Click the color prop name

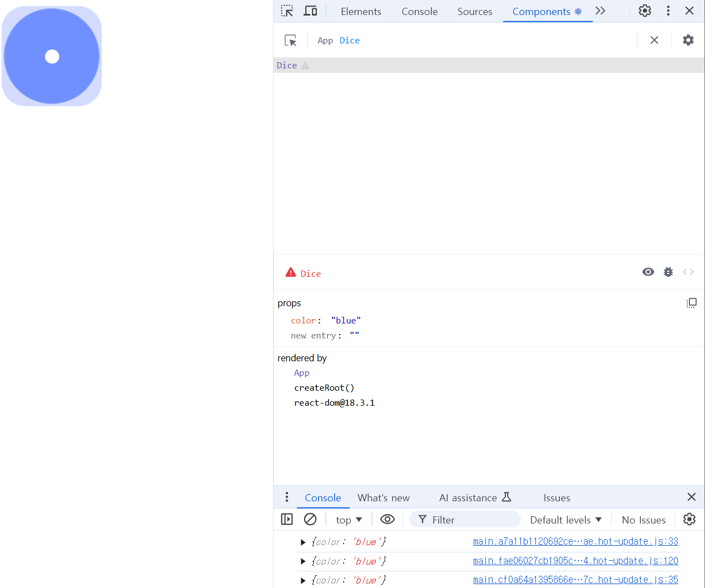(303, 321)
